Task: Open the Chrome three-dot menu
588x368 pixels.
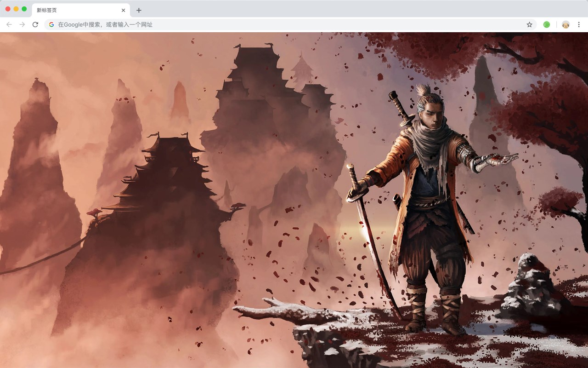Action: point(579,24)
